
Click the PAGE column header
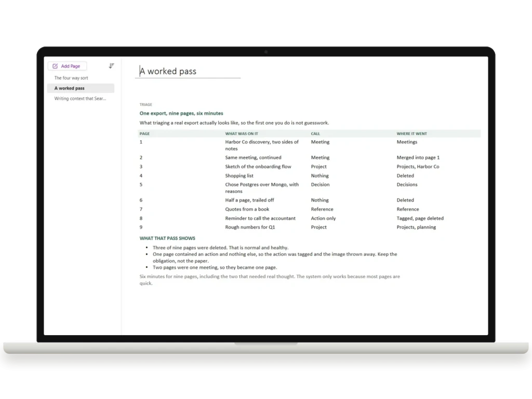[144, 134]
